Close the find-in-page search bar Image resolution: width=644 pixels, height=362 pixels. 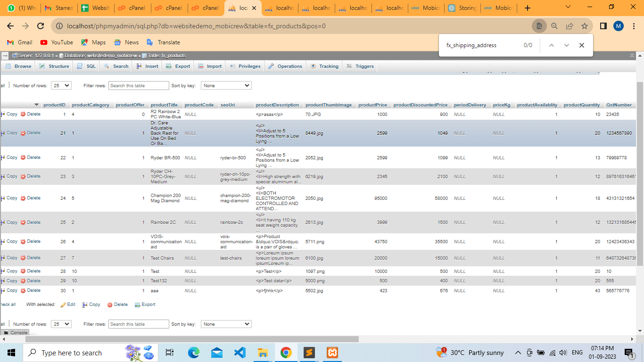[x=582, y=45]
